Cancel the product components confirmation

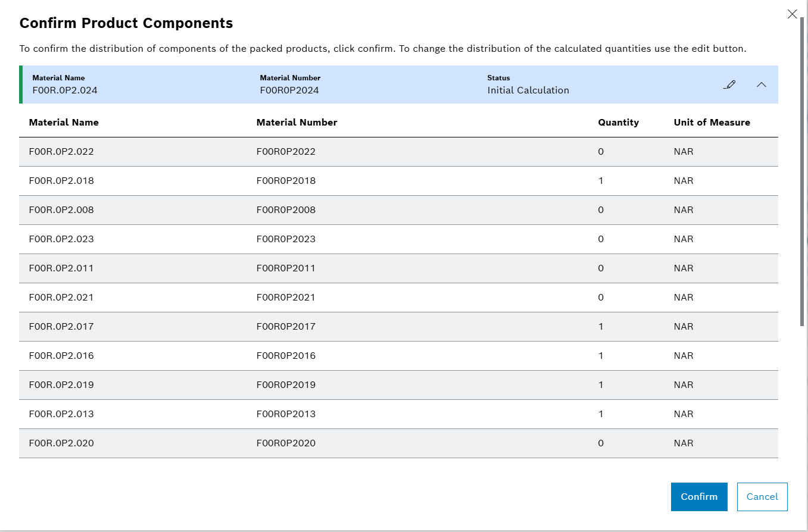coord(762,497)
